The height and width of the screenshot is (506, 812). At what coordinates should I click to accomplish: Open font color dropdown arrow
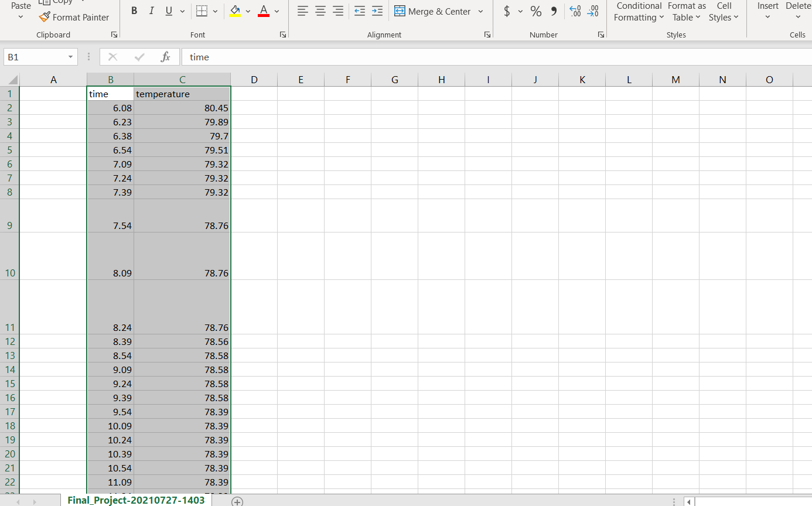[x=277, y=11]
